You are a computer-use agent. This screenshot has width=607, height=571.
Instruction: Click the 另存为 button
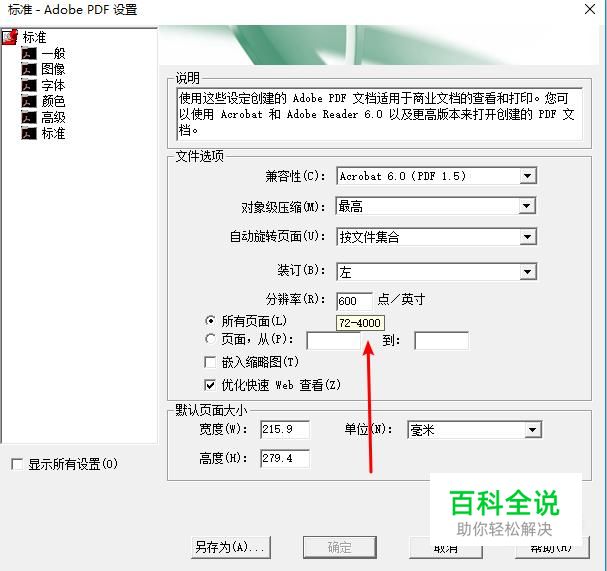(231, 547)
